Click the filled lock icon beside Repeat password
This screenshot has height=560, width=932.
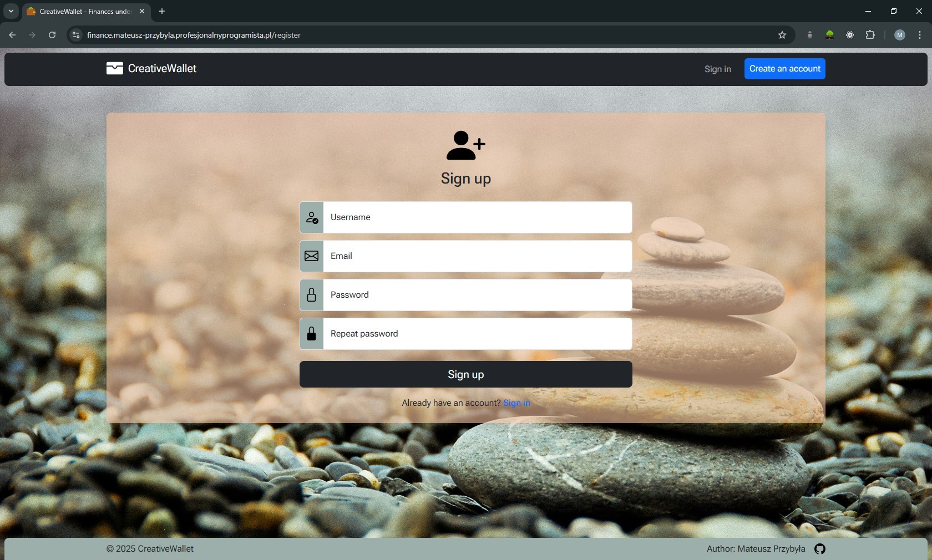(312, 334)
